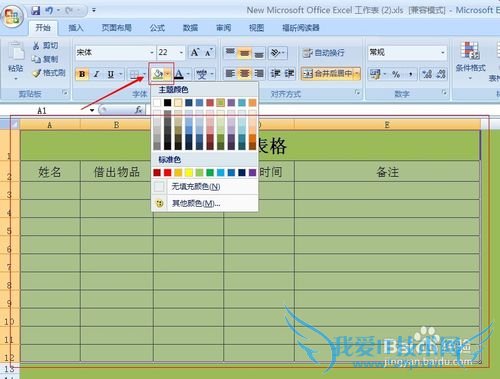Open the 对齐方式 group dialog launcher
Image resolution: width=500 pixels, height=379 pixels.
357,92
